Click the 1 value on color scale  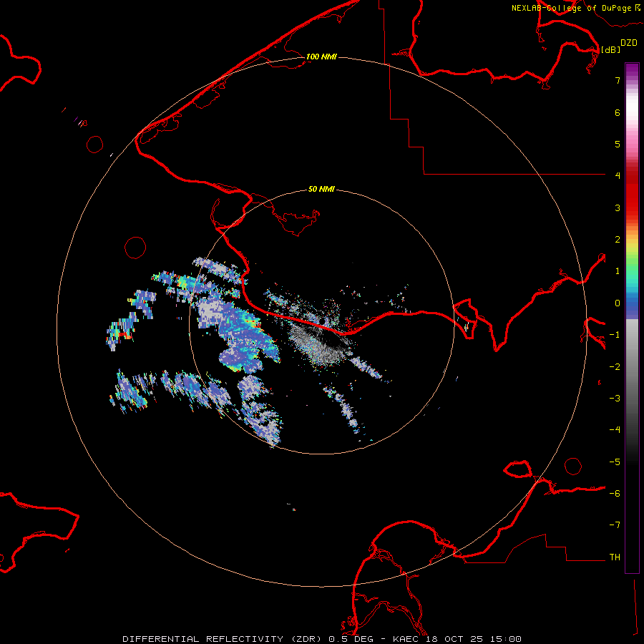618,271
